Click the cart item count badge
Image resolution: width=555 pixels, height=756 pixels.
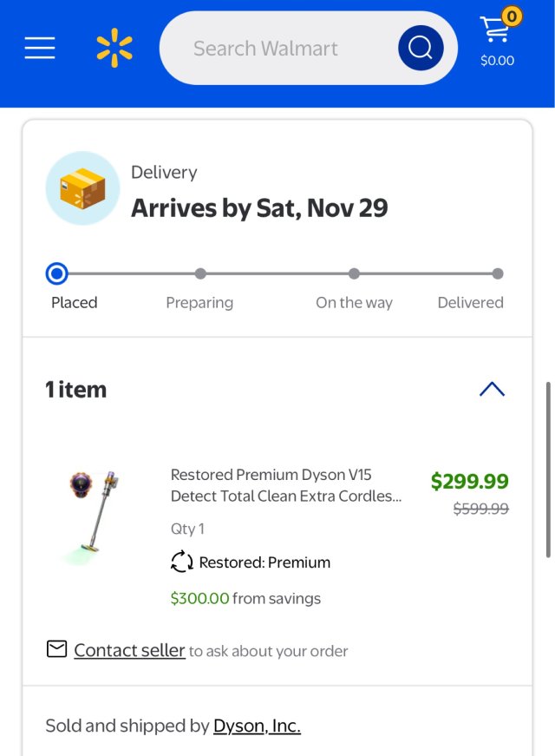point(512,16)
